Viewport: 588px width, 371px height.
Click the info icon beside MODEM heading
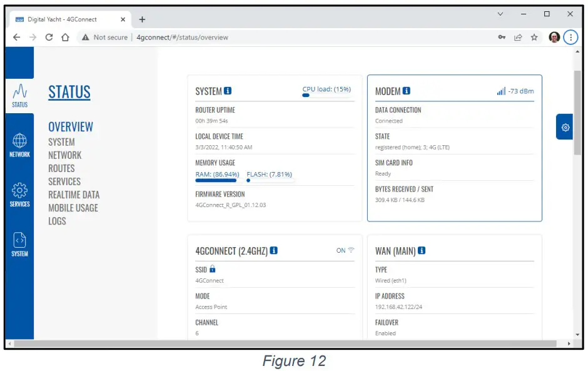[x=406, y=91]
